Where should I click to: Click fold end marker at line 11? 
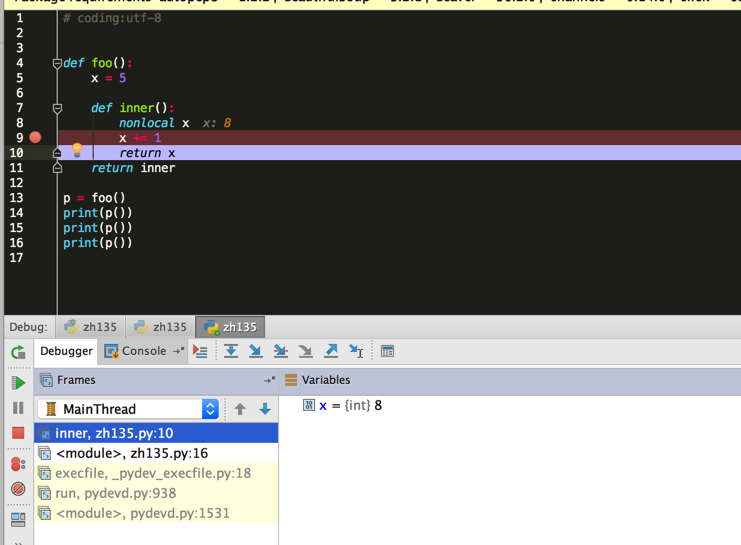[x=57, y=168]
